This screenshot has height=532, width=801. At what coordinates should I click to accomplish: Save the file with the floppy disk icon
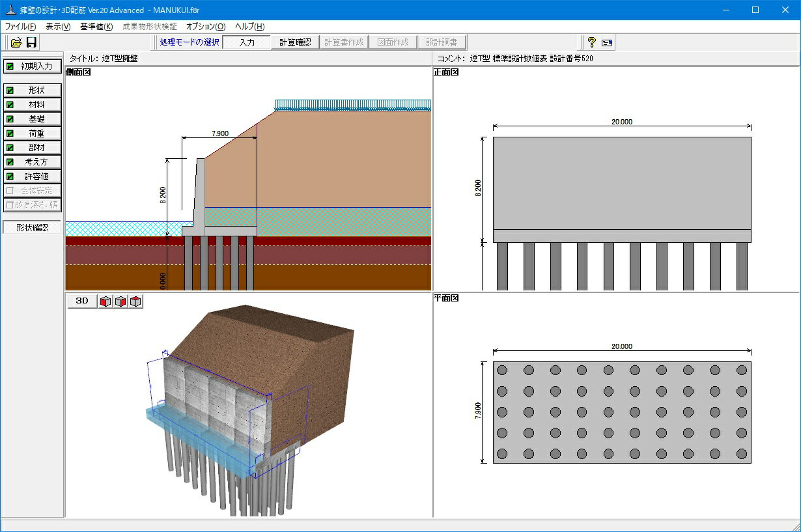coord(31,42)
